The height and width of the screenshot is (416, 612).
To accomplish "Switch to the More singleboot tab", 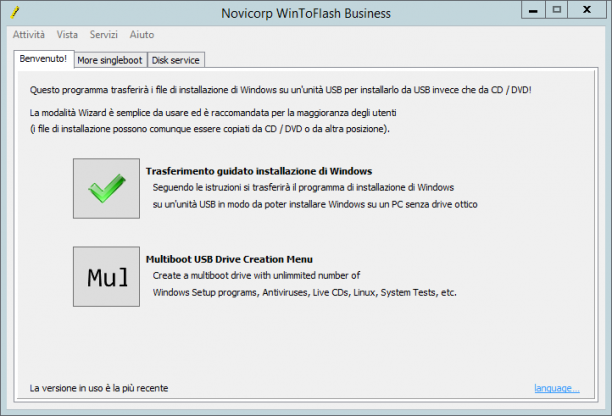I will click(x=110, y=60).
